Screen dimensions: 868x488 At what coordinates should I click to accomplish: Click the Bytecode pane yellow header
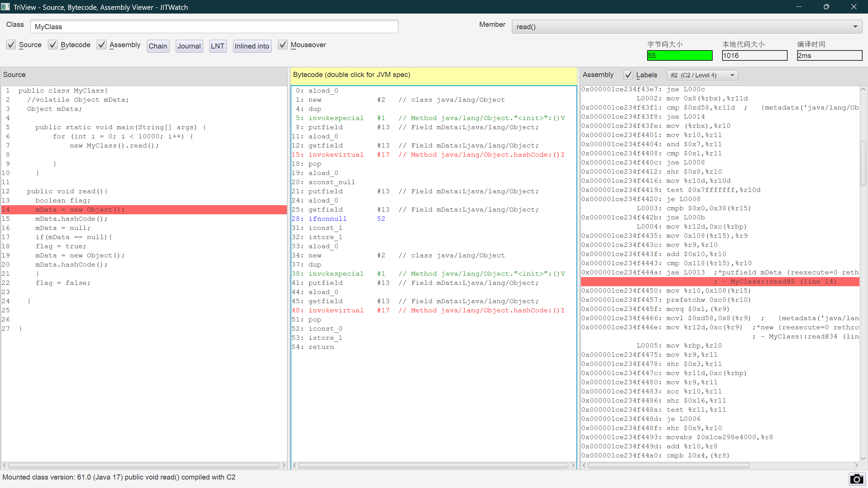[x=433, y=76]
